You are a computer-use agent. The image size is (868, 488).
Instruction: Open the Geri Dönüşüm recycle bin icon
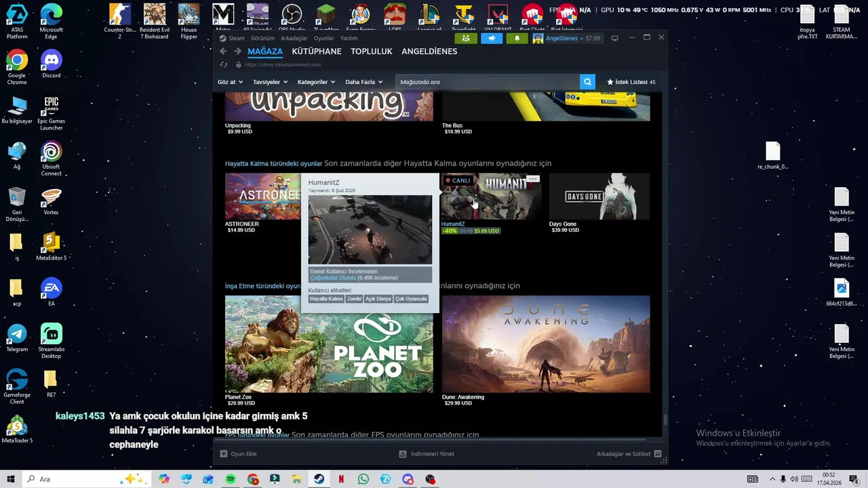tap(17, 205)
